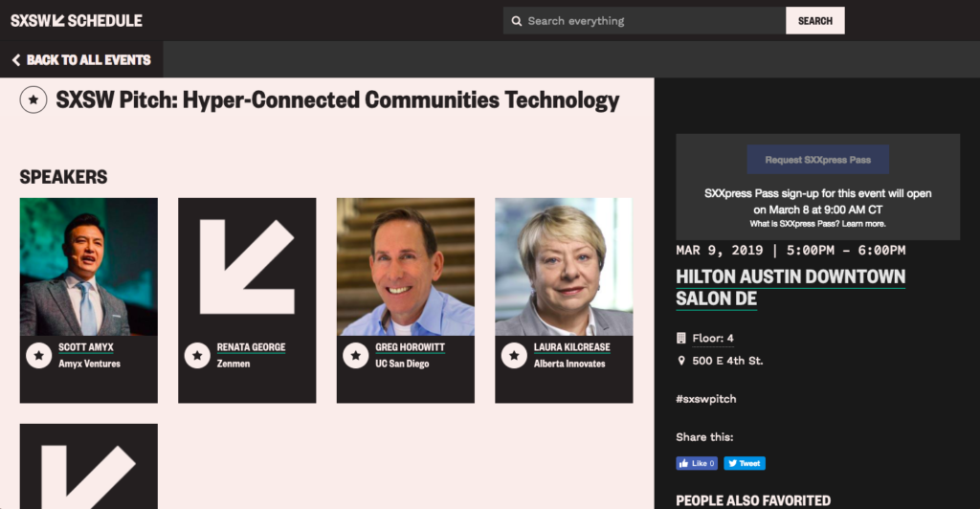This screenshot has height=509, width=980.
Task: Click UC San Diego affiliation text
Action: click(x=402, y=364)
